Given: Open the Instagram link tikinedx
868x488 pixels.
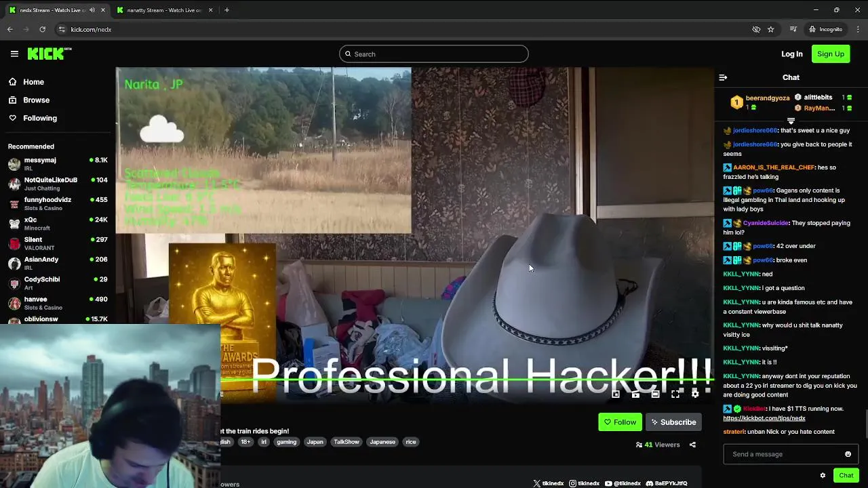Looking at the screenshot, I should tap(585, 483).
